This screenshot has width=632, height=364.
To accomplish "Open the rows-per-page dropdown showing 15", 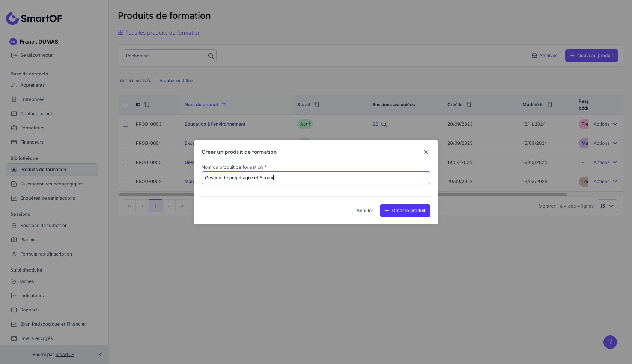I will 607,206.
